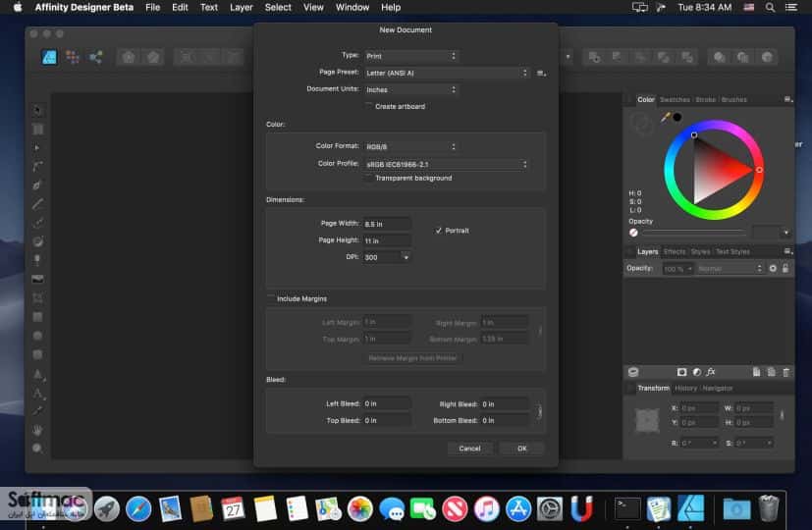Uncheck the Portrait checkbox
812x530 pixels.
coord(439,231)
